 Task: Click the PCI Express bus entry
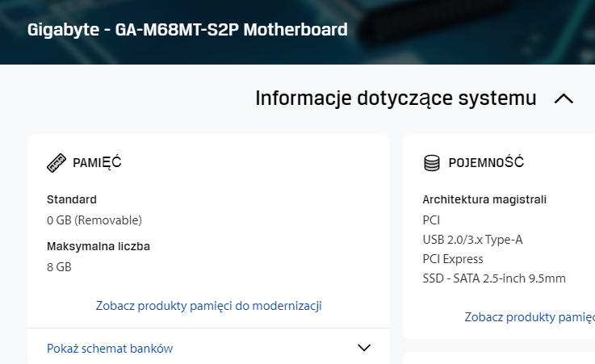point(453,259)
